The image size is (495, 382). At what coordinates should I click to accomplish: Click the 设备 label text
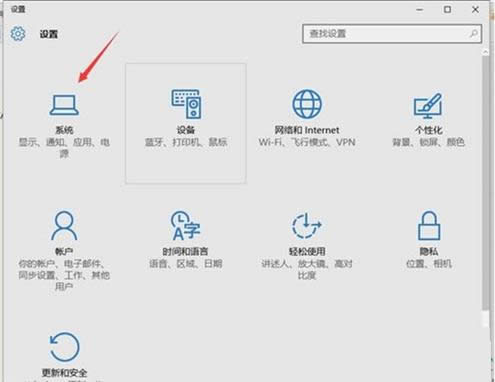[x=186, y=130]
